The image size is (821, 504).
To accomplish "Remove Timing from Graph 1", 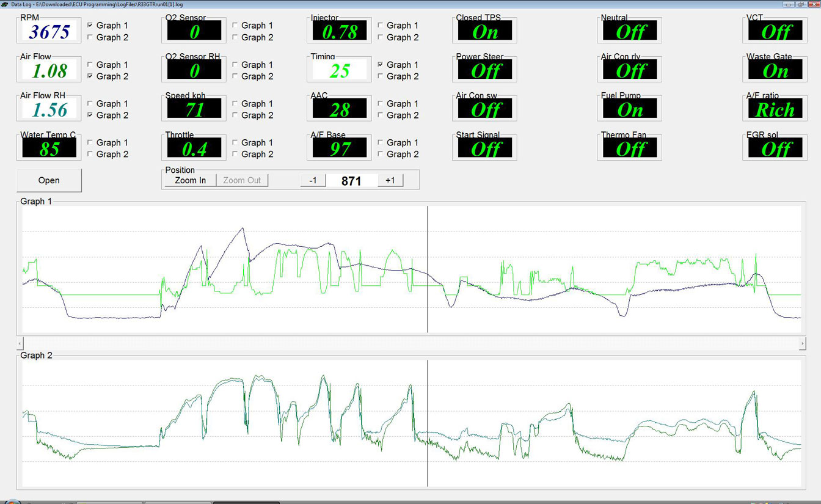I will point(381,65).
